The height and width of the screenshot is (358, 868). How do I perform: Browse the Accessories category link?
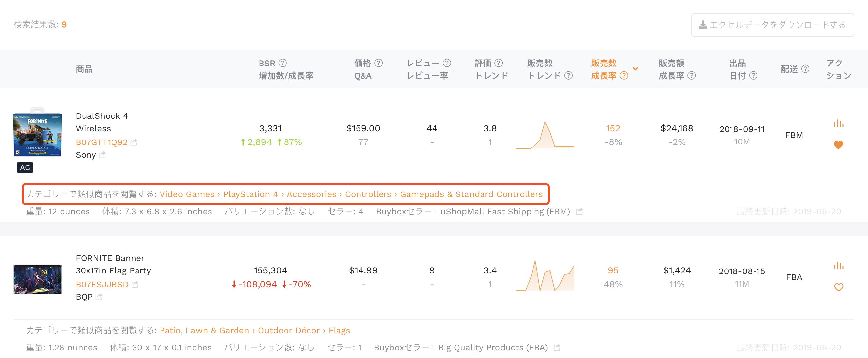tap(312, 194)
